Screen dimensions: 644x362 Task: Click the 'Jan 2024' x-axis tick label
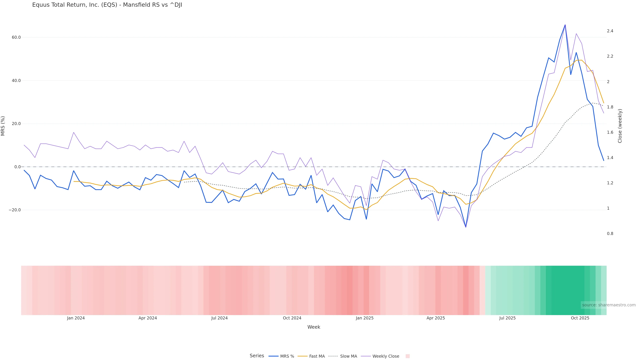[76, 318]
